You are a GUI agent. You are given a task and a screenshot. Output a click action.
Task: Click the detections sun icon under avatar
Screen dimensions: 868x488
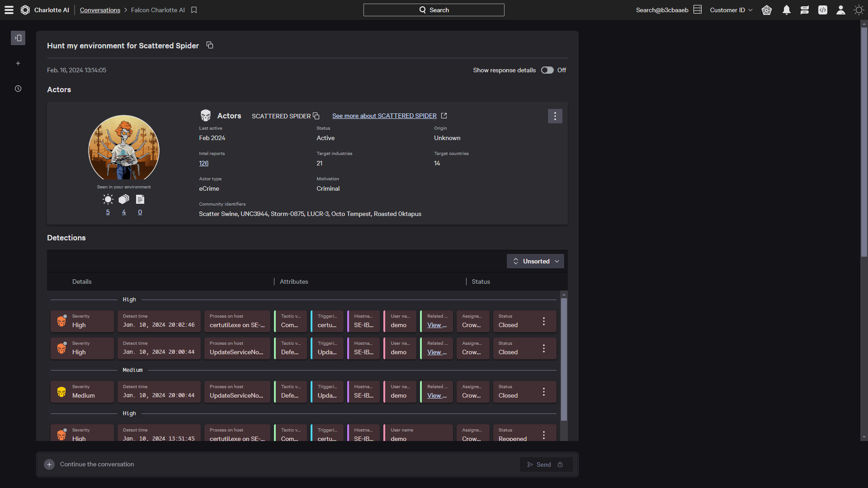point(108,199)
